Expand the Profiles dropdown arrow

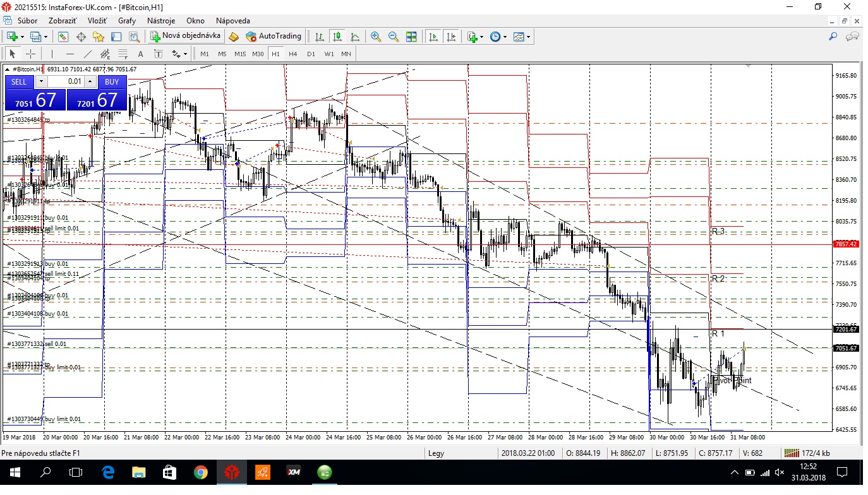coord(45,37)
